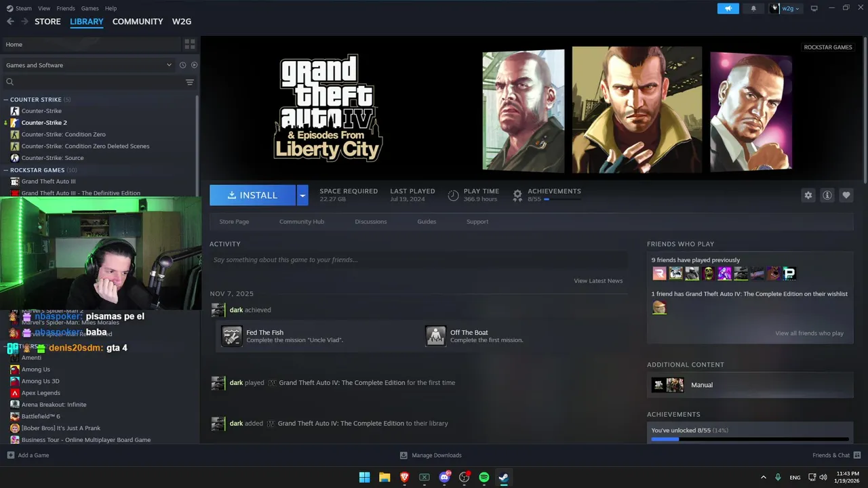Screen dimensions: 868x488
Task: Click the Friends & Chat icon
Action: (x=857, y=455)
